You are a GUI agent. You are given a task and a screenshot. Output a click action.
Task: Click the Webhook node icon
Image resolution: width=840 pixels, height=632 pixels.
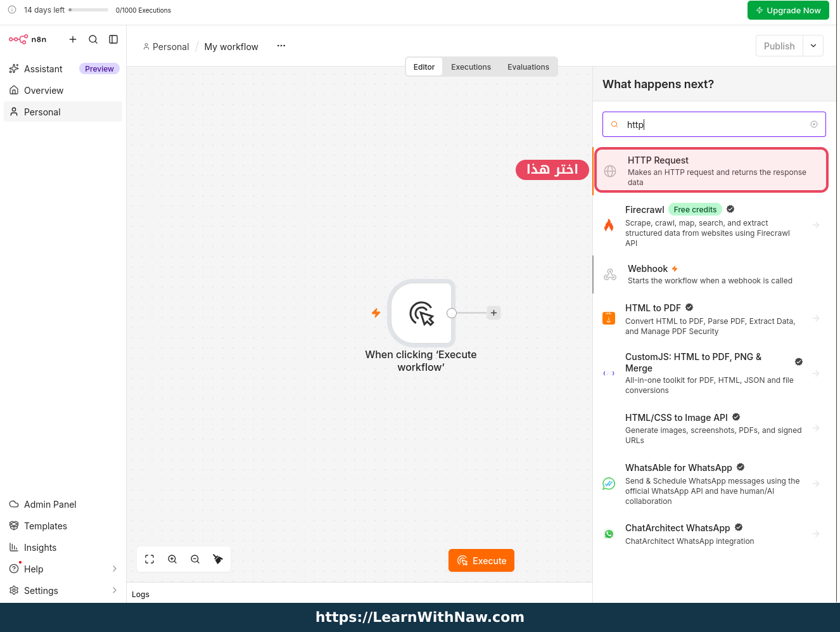pos(610,274)
